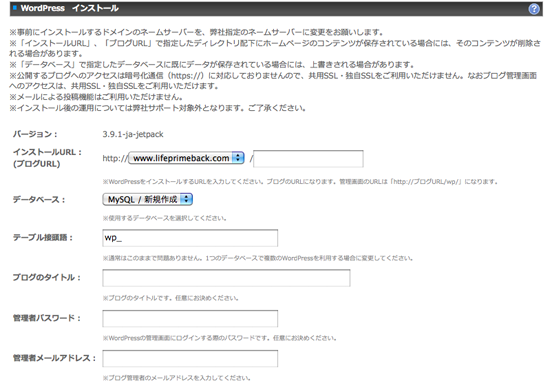This screenshot has height=392, width=550.
Task: Click the http:// prefix text
Action: pyautogui.click(x=115, y=158)
